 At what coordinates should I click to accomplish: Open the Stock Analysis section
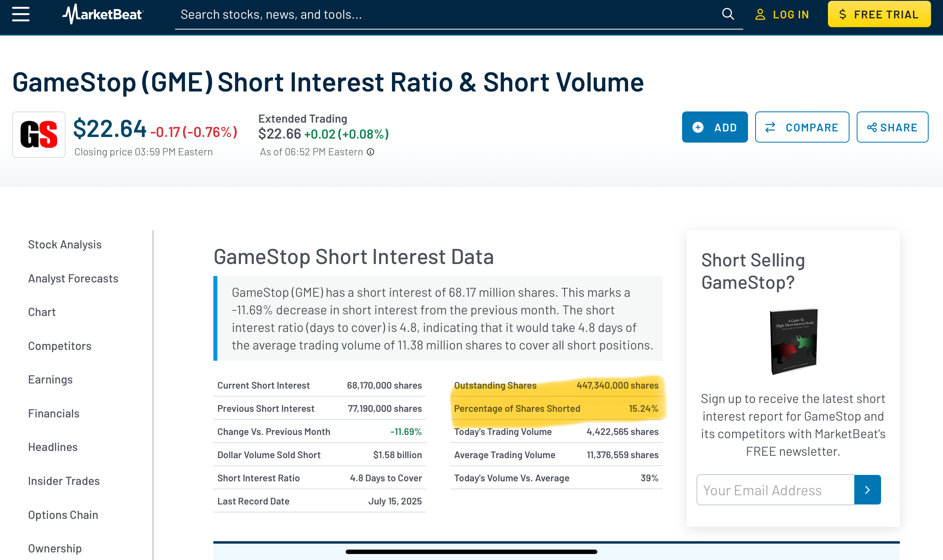coord(65,244)
